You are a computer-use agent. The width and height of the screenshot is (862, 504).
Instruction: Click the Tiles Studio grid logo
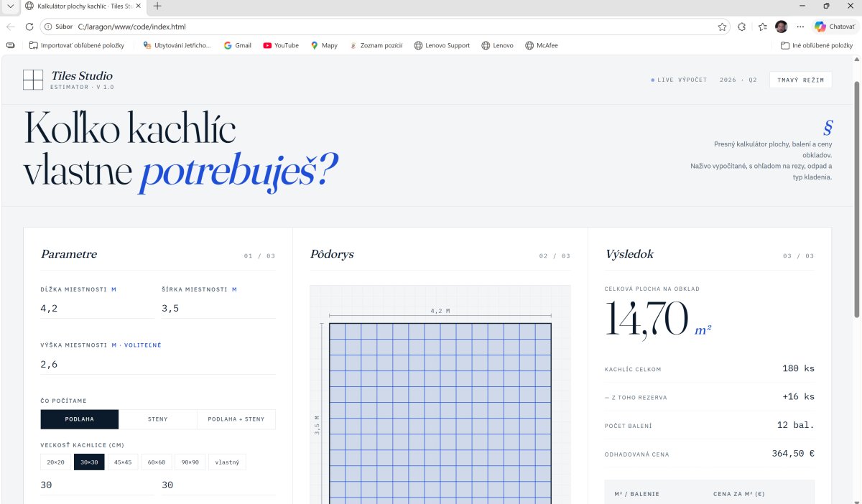[33, 80]
